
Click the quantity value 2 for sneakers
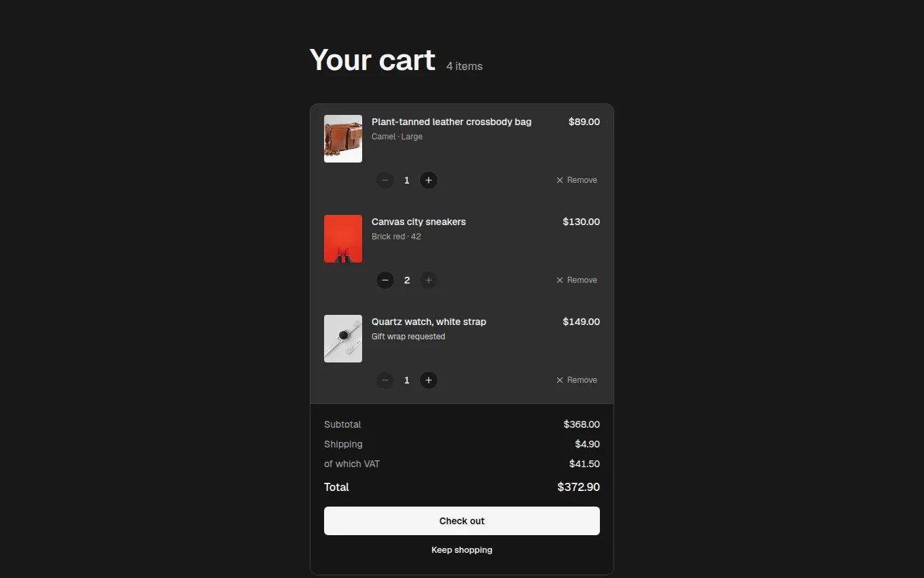407,280
